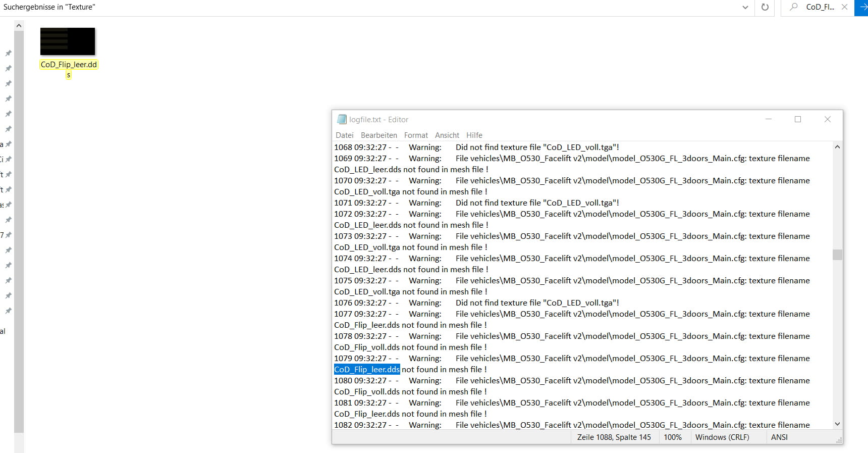Open the Datei menu

point(345,135)
